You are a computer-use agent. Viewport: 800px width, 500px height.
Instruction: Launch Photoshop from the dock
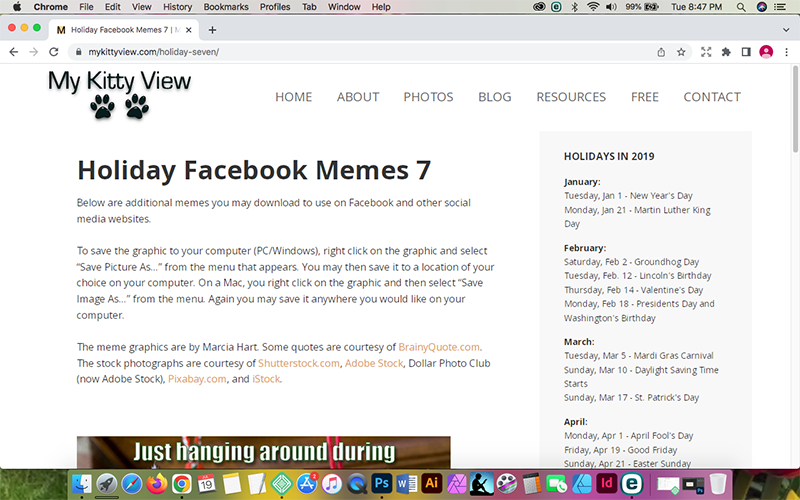click(381, 484)
